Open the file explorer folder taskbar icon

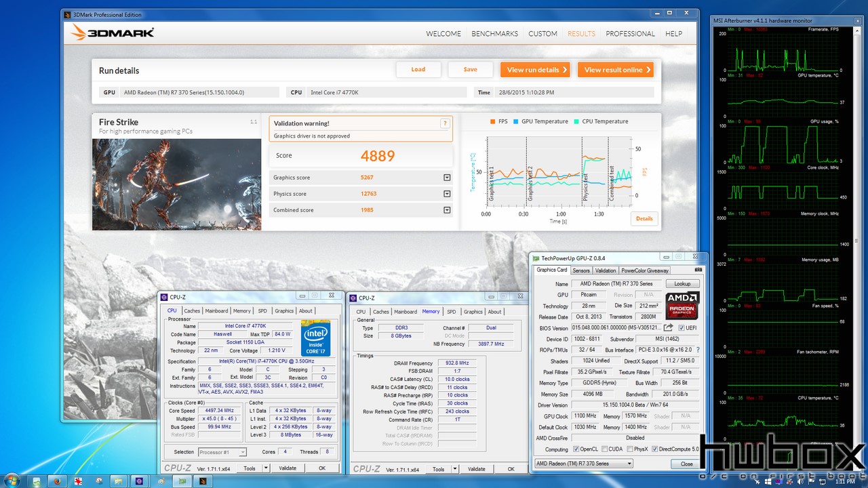119,481
